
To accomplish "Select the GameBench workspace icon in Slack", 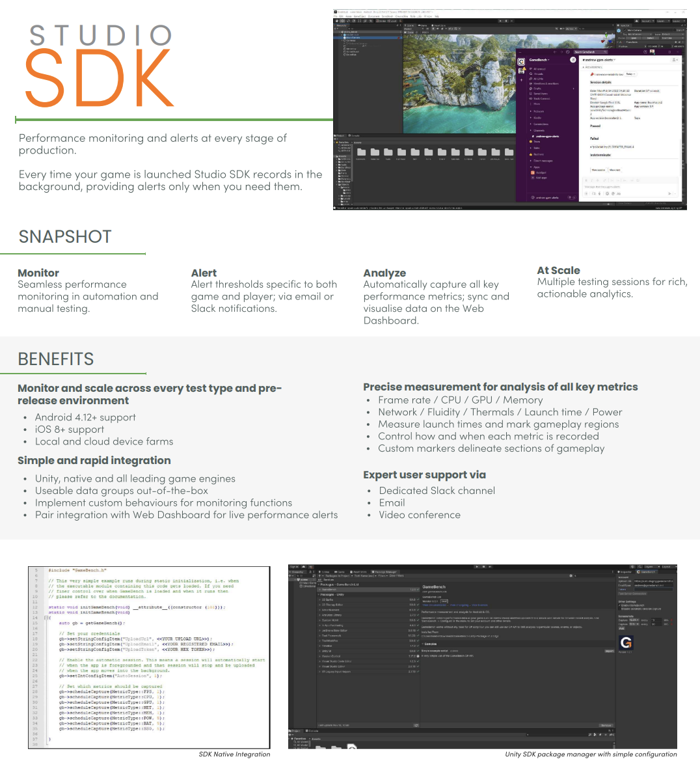I will pyautogui.click(x=521, y=62).
